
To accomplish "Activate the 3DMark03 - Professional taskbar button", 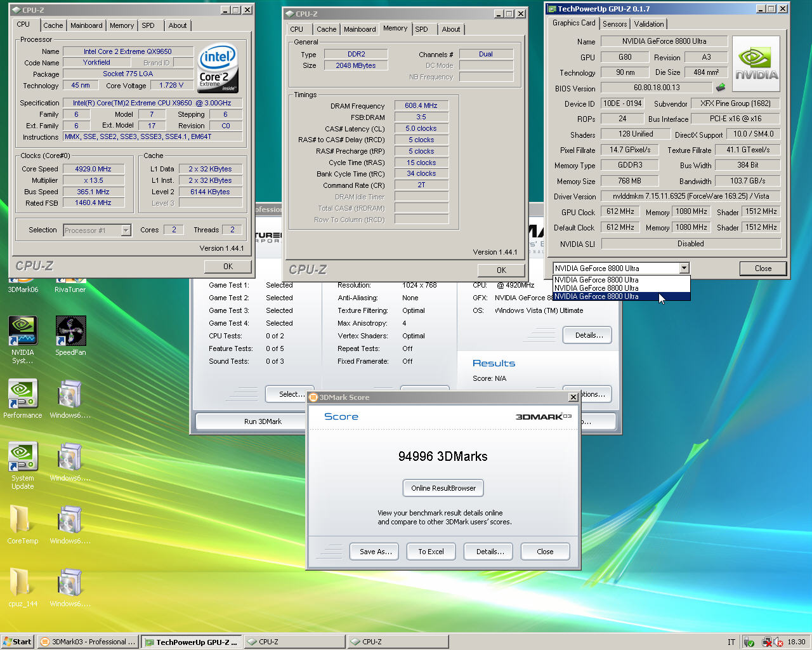I will point(88,642).
